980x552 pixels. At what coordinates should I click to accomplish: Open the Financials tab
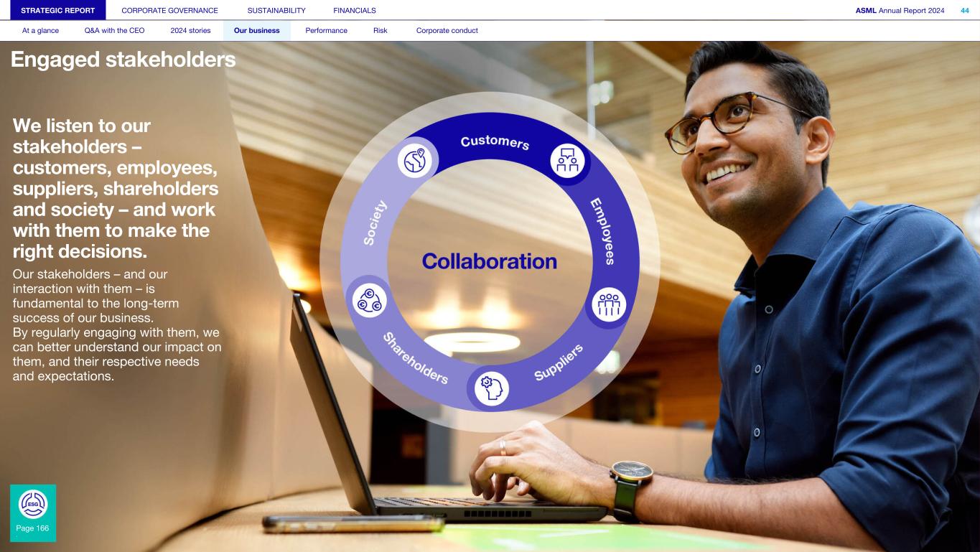coord(355,10)
